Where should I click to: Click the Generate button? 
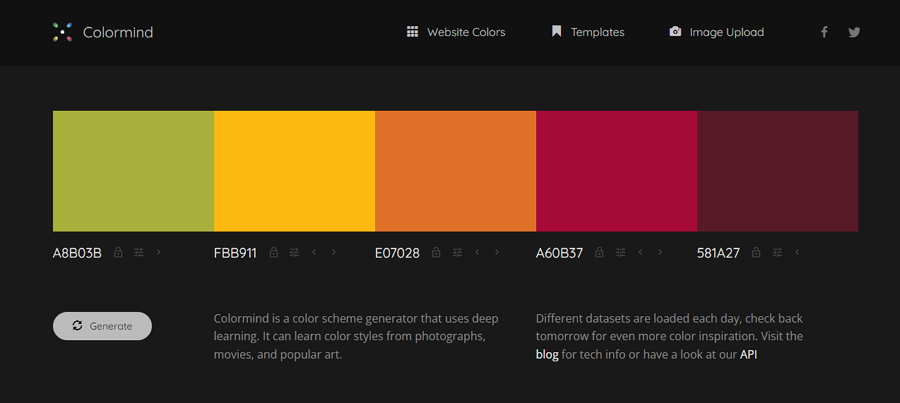(102, 326)
